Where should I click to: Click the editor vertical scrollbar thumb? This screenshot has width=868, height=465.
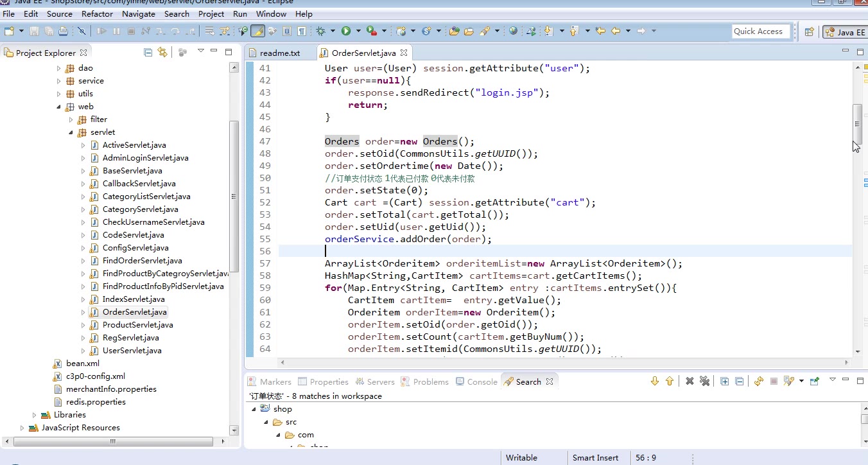tap(857, 123)
